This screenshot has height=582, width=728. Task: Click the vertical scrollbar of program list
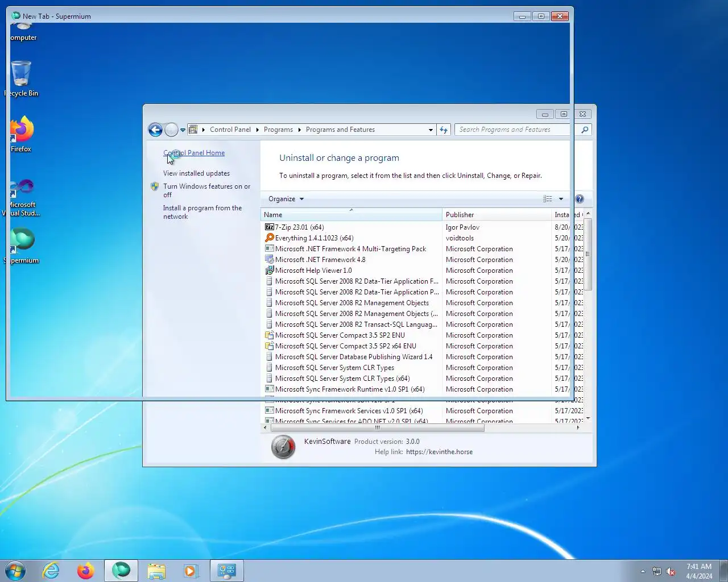(588, 254)
